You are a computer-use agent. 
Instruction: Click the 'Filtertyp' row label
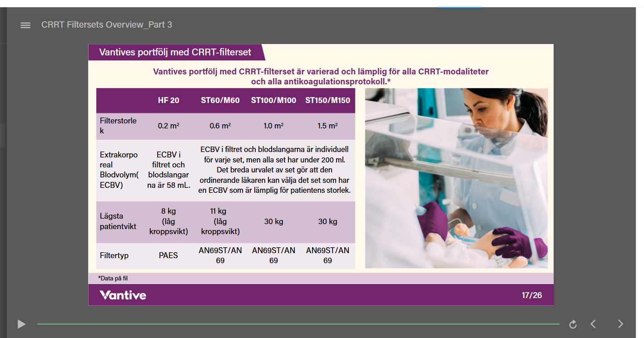(x=114, y=255)
